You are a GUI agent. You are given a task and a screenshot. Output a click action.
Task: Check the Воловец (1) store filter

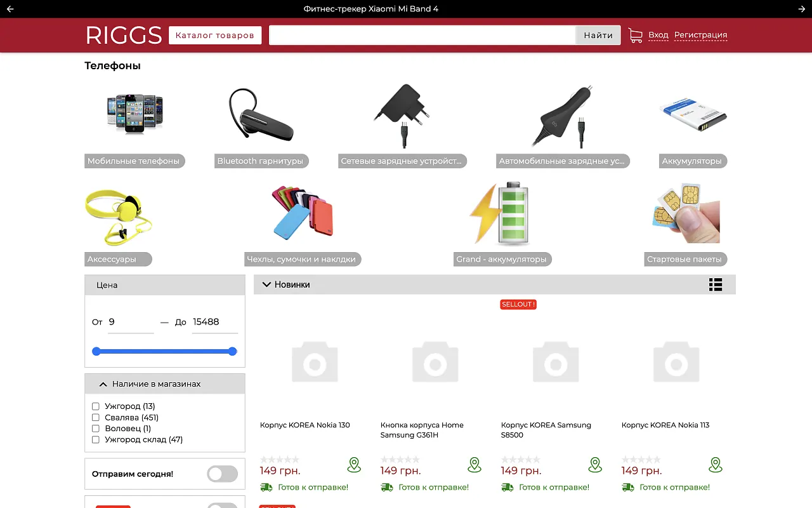pos(96,429)
